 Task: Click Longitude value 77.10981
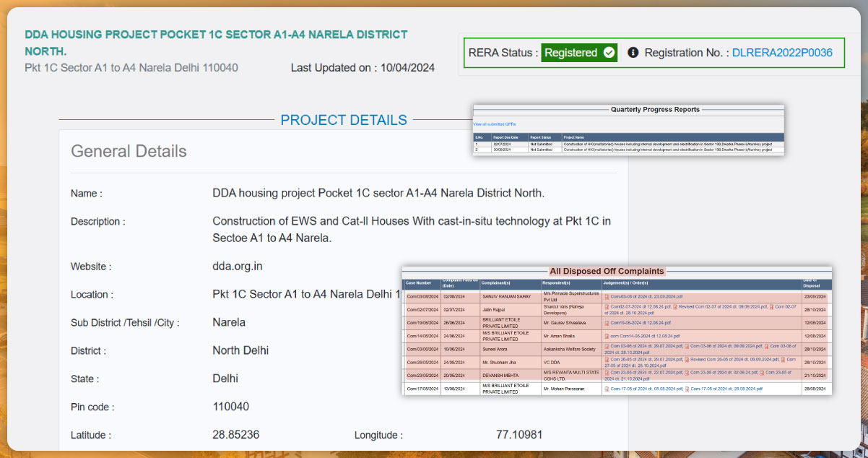[519, 435]
